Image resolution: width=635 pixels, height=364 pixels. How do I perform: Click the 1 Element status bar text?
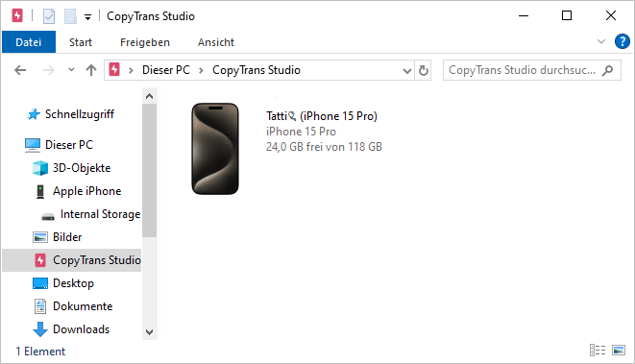coord(40,352)
